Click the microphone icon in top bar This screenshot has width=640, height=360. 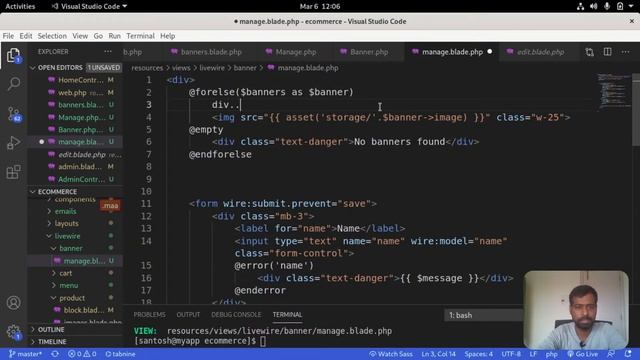coord(607,6)
